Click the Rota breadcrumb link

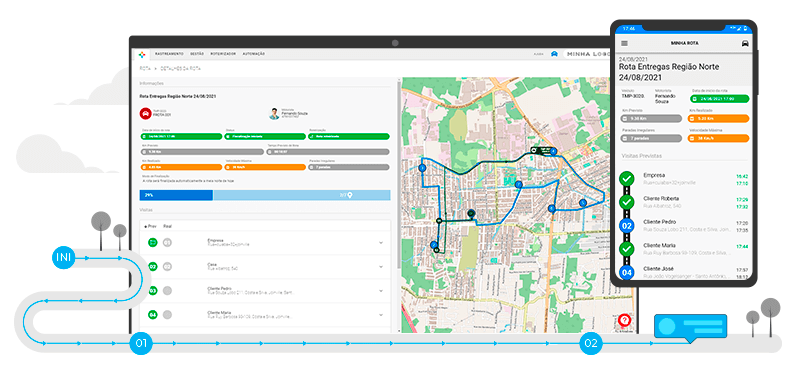point(145,68)
